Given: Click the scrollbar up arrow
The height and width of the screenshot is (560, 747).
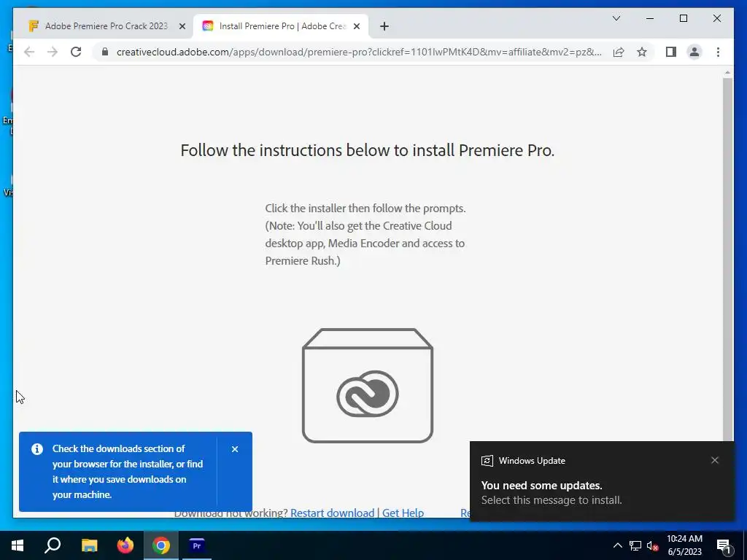Looking at the screenshot, I should click(727, 73).
